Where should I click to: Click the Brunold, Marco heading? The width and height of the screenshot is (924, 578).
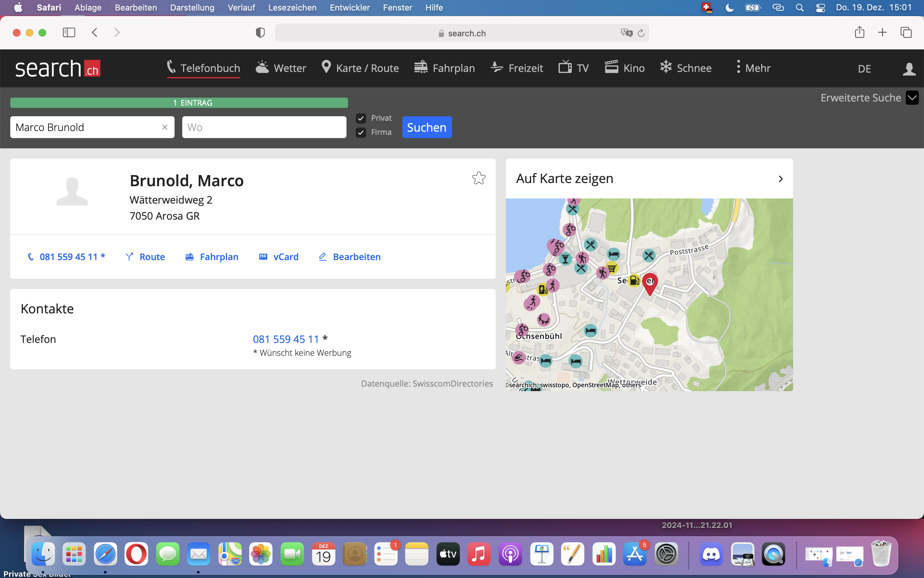click(x=187, y=180)
